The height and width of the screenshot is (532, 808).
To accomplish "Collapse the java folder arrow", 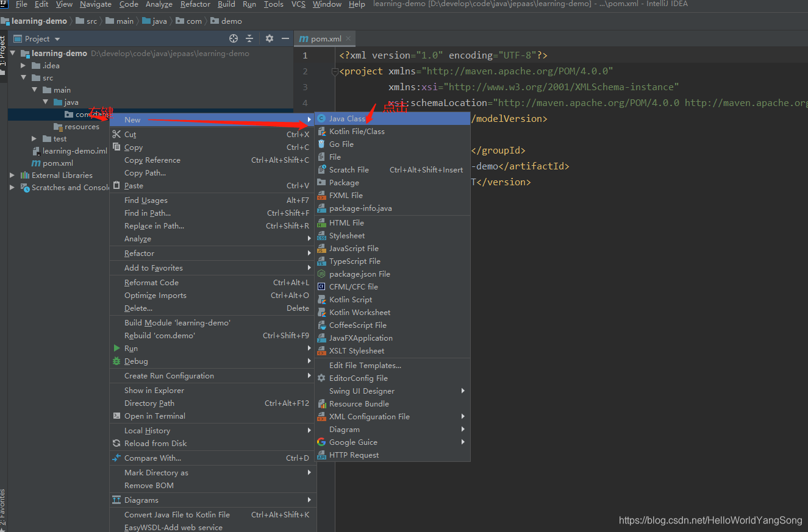I will point(45,102).
